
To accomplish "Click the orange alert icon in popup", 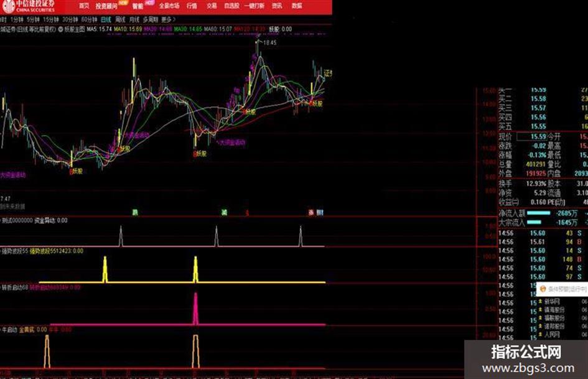I will [543, 289].
